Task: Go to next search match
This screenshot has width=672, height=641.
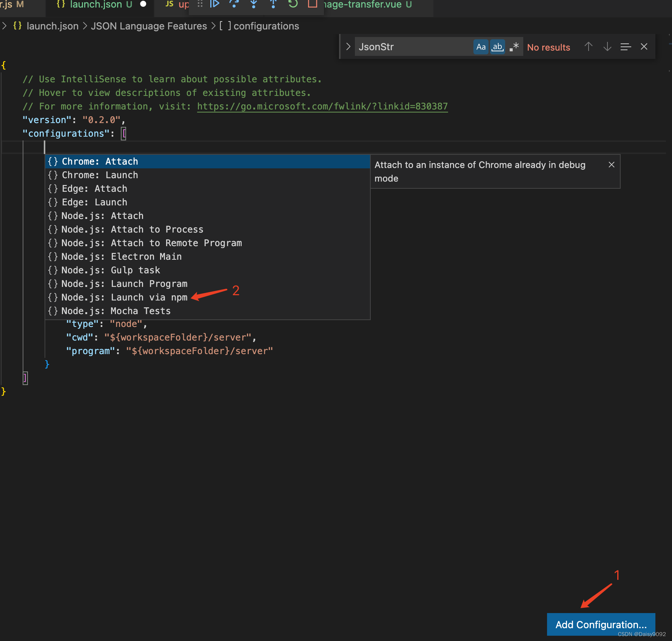Action: pos(607,46)
